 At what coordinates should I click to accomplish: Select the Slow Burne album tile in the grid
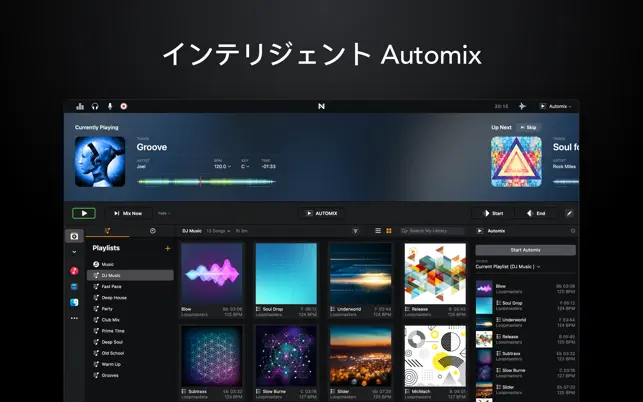pyautogui.click(x=286, y=363)
